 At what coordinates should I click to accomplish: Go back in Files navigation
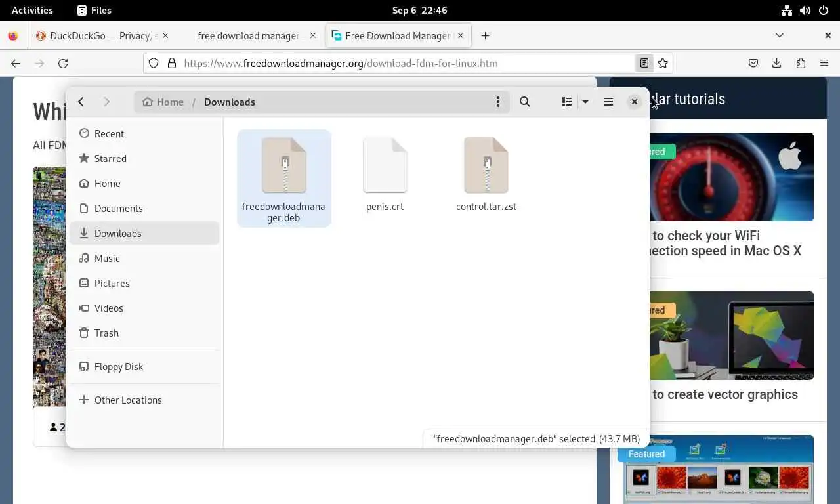point(81,102)
